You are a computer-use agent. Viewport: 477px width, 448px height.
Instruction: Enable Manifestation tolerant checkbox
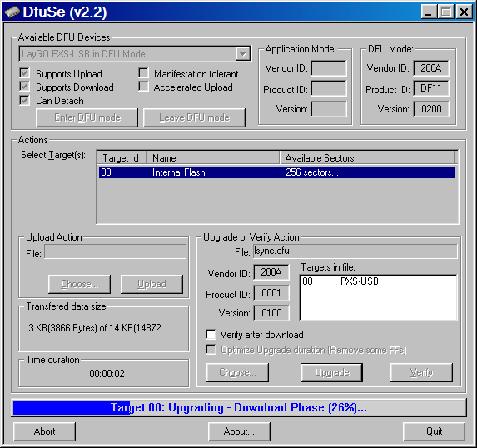tap(143, 73)
